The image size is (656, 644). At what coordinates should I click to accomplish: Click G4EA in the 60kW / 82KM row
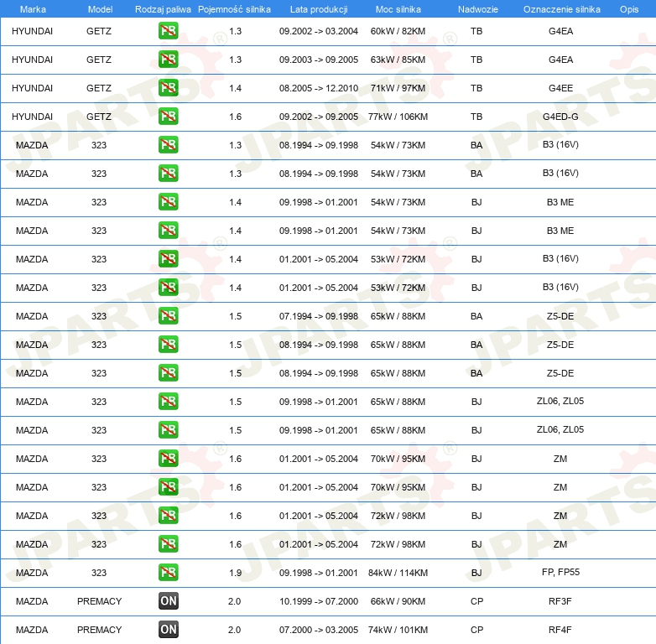coord(560,31)
